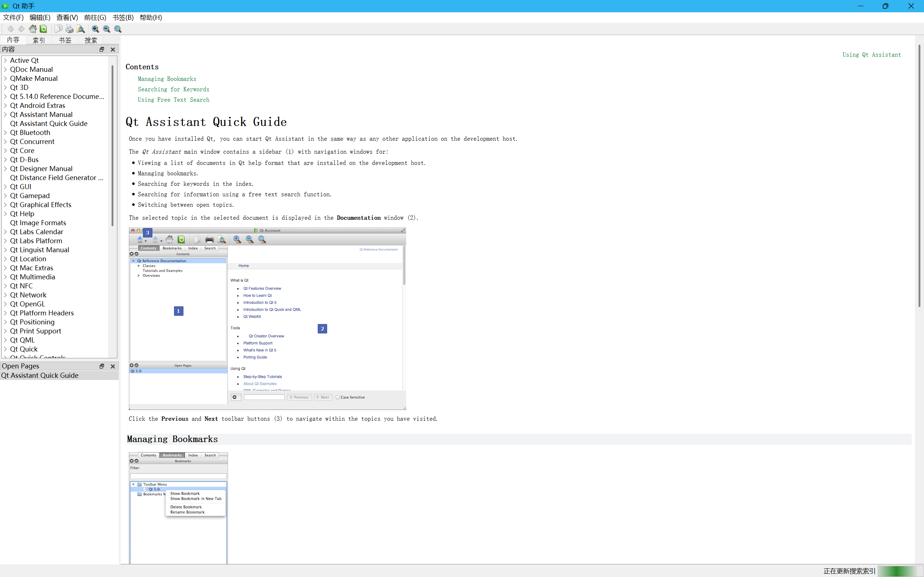
Task: Expand the Qt GUI tree node
Action: coord(5,187)
